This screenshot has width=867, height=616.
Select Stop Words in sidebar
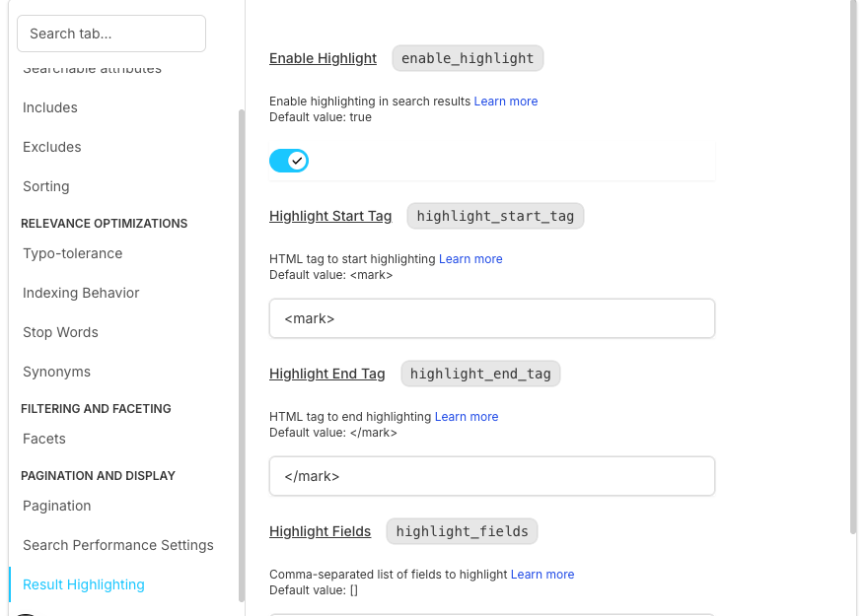(60, 332)
